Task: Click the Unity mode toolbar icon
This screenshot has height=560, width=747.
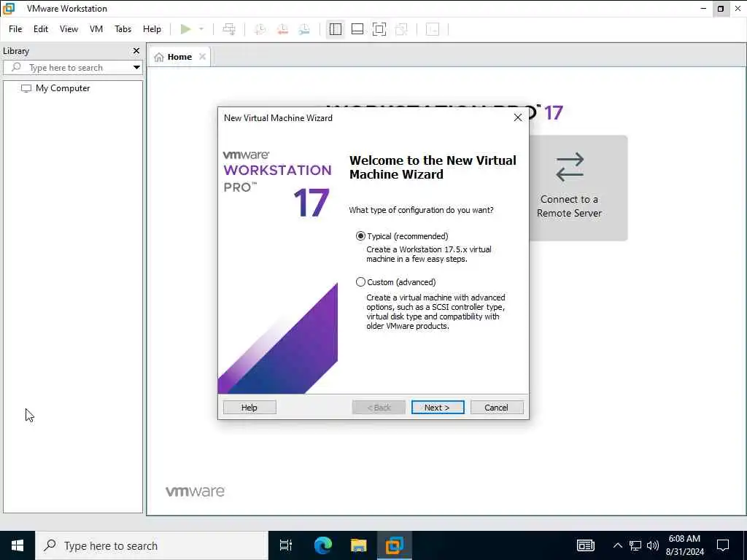Action: [402, 29]
